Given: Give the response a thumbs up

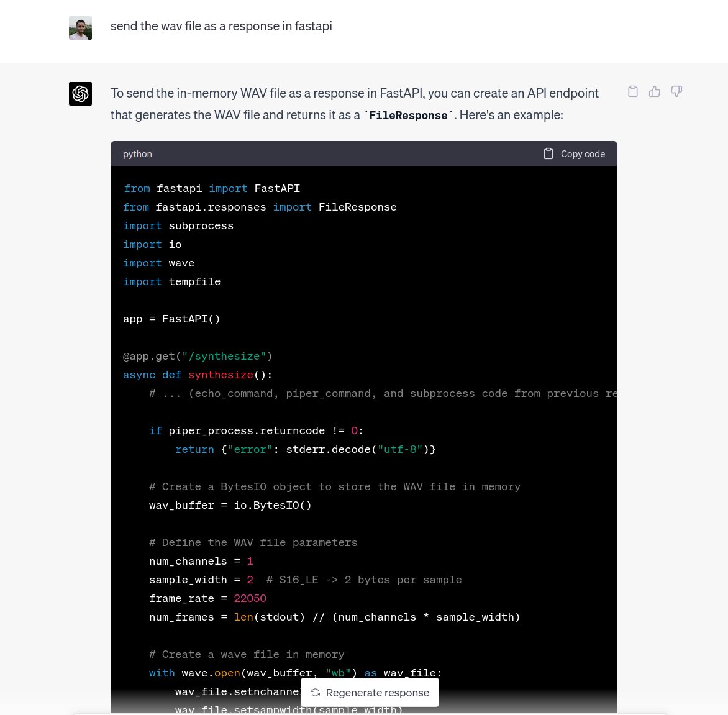Looking at the screenshot, I should pos(655,91).
